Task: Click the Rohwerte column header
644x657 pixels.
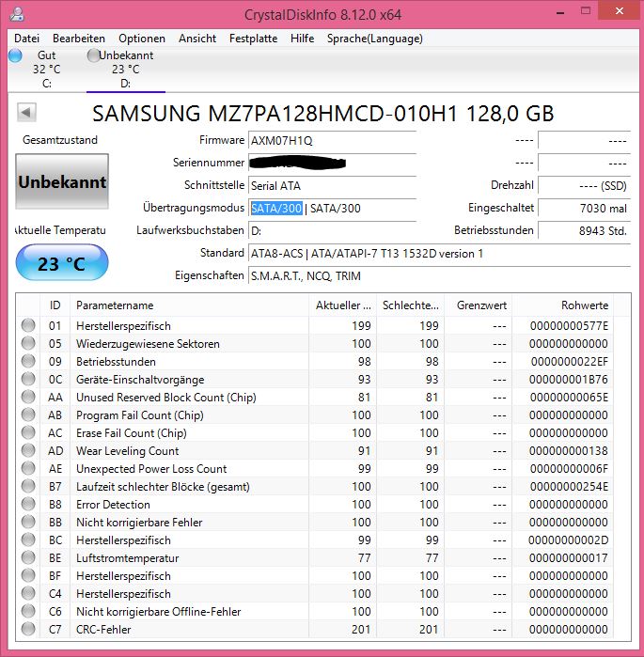Action: [x=563, y=305]
